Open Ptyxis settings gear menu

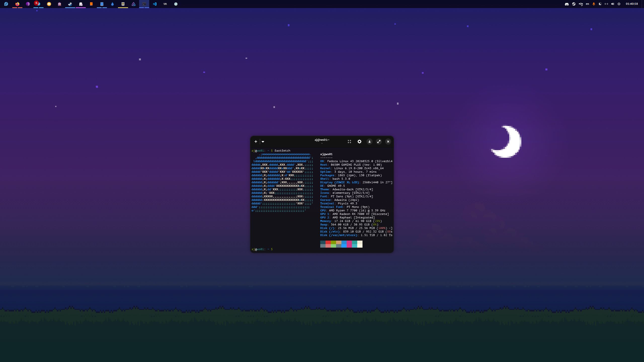point(359,142)
